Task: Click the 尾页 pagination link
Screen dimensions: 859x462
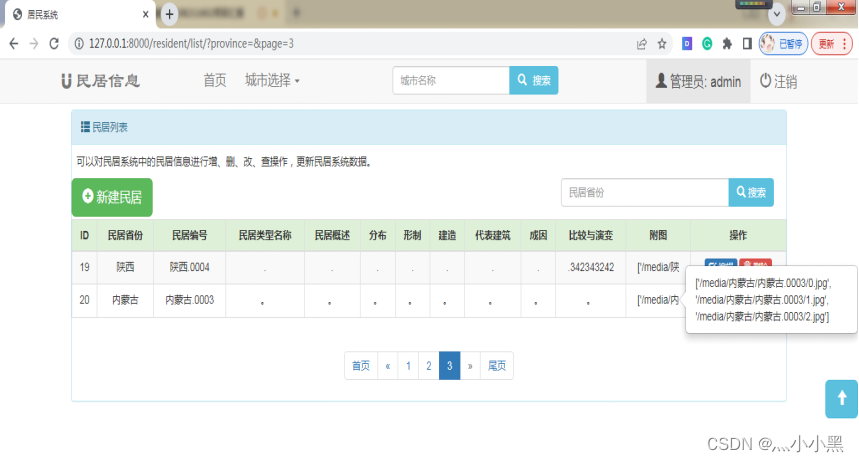Action: (x=497, y=366)
